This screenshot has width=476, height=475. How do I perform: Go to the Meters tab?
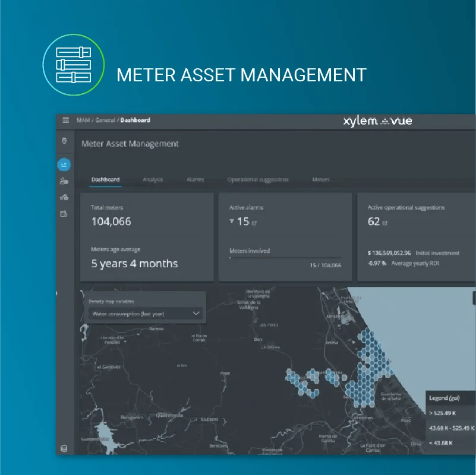[x=321, y=179]
